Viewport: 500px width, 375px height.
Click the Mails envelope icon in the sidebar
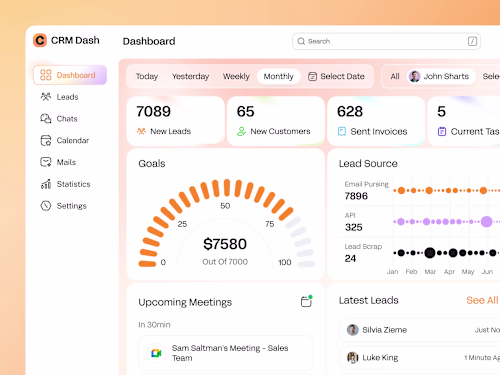46,162
